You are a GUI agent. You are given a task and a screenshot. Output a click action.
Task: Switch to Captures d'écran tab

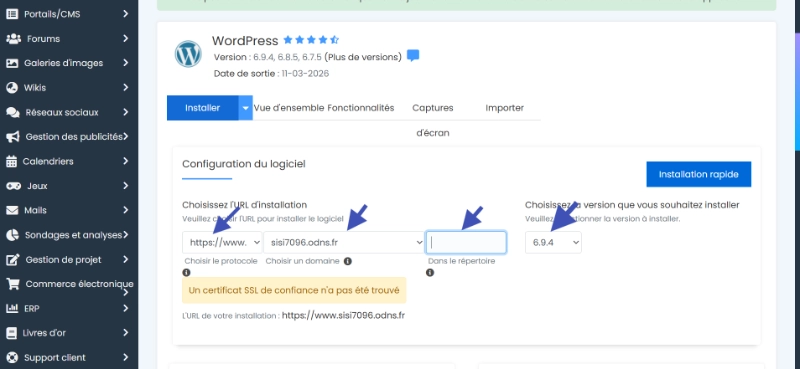[x=433, y=120]
